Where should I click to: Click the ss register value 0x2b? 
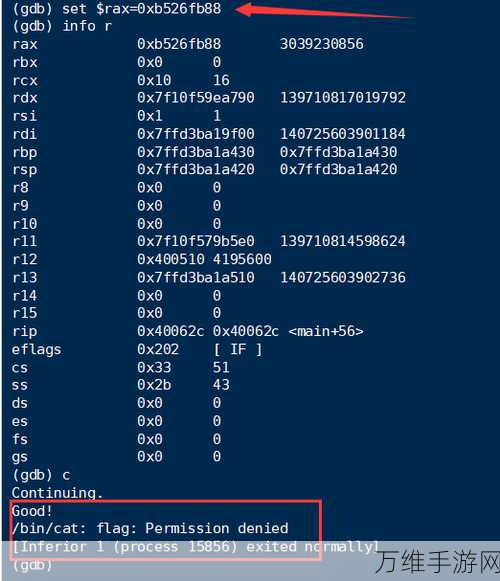tap(154, 385)
